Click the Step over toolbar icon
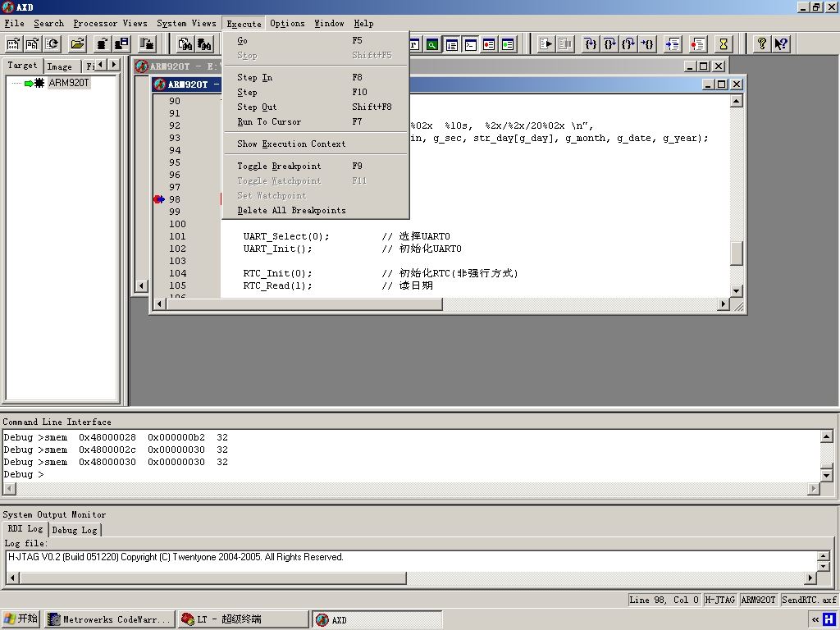The image size is (840, 630). tap(609, 44)
